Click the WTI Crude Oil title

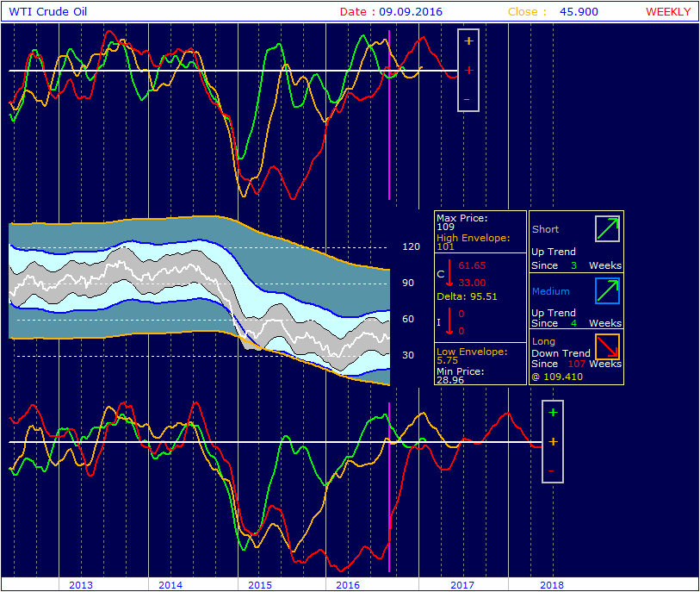click(x=47, y=12)
